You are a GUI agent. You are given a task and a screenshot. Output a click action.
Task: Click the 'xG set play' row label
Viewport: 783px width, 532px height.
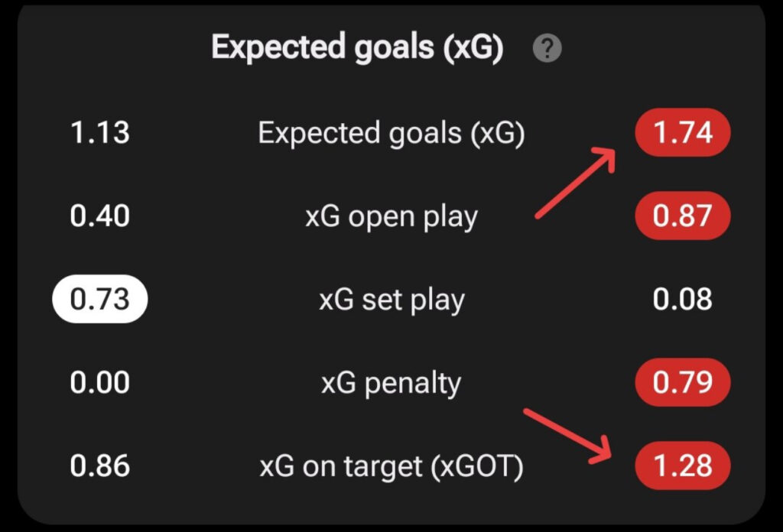pyautogui.click(x=391, y=300)
